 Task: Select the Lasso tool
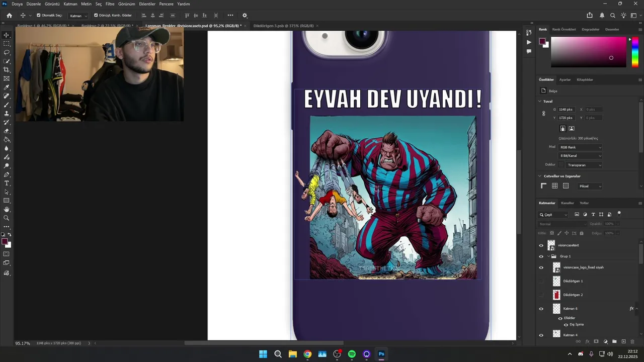pos(7,52)
